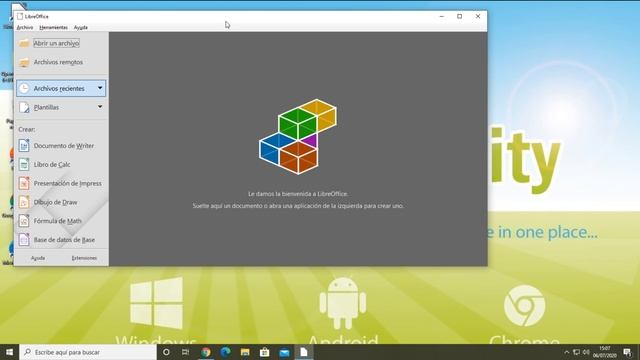Viewport: 640px width, 360px height.
Task: Click the Writer document icon
Action: 24,146
